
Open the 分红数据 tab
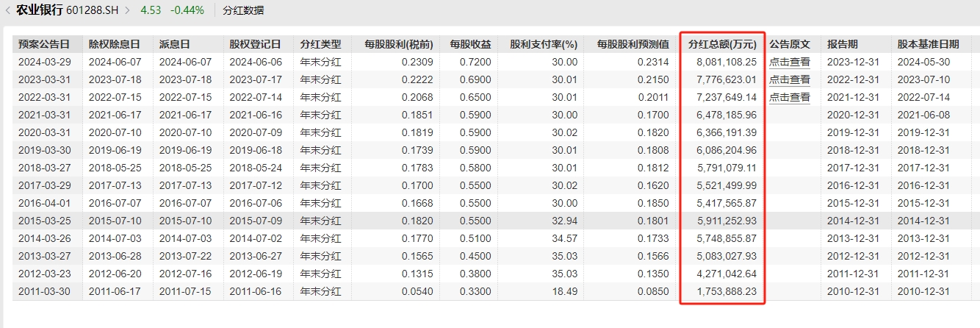[x=245, y=11]
